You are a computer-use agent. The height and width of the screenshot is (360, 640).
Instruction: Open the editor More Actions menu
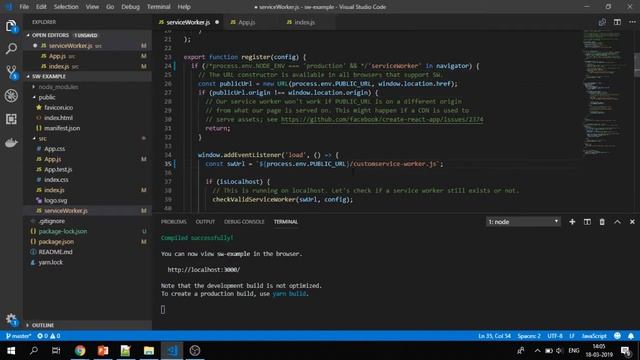[x=632, y=22]
